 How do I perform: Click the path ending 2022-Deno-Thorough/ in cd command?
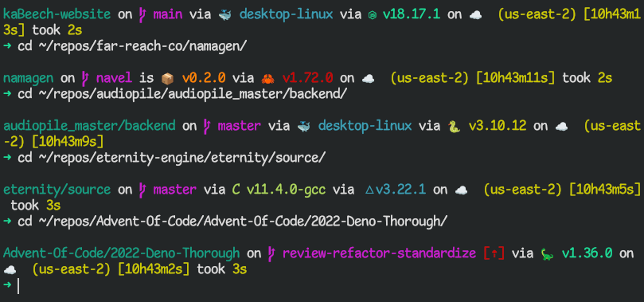coord(243,222)
